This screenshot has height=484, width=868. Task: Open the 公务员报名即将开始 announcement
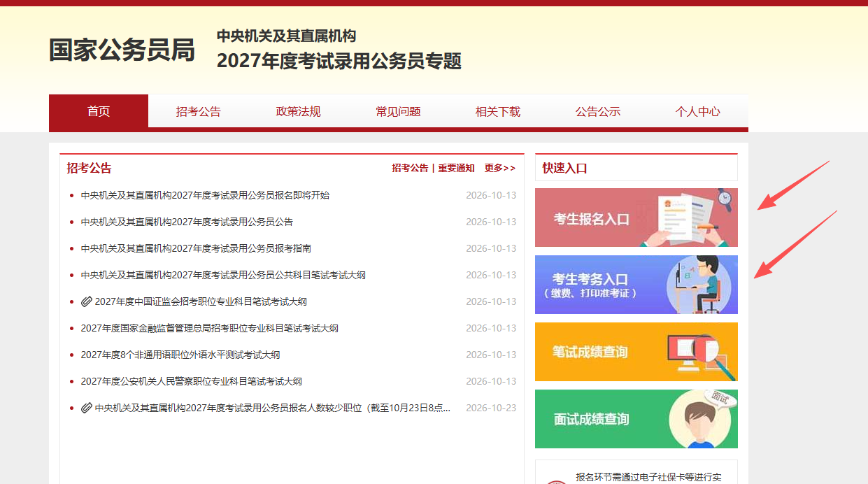205,195
